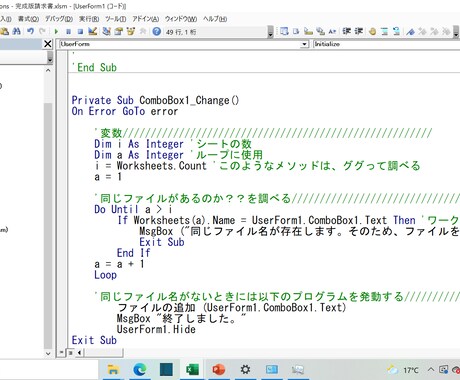Open File Explorer from taskbar
This screenshot has height=380, width=460.
[x=113, y=369]
